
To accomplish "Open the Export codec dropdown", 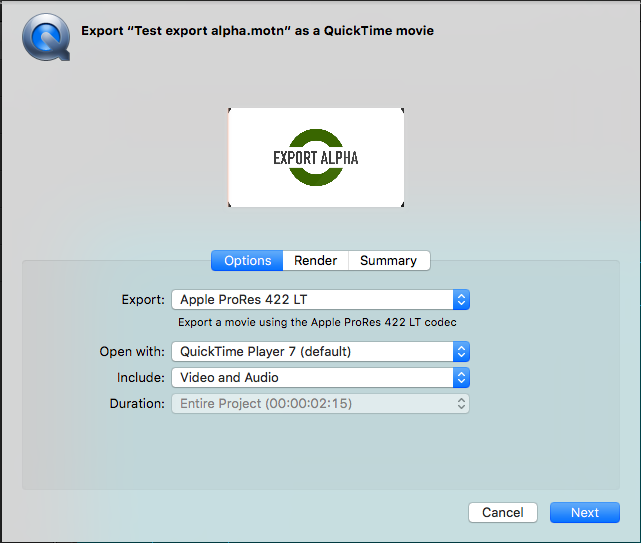I will [320, 299].
